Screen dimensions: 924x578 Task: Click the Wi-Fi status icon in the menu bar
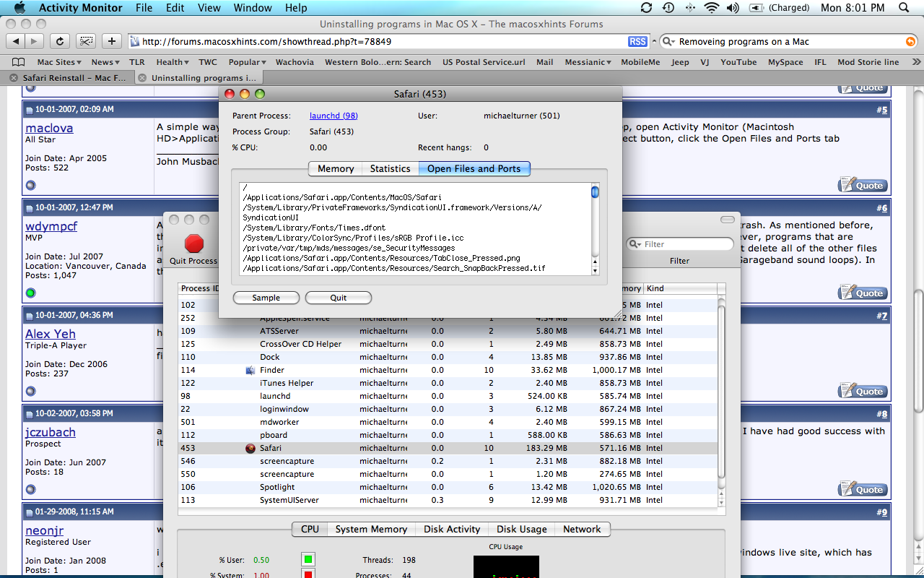pos(712,8)
